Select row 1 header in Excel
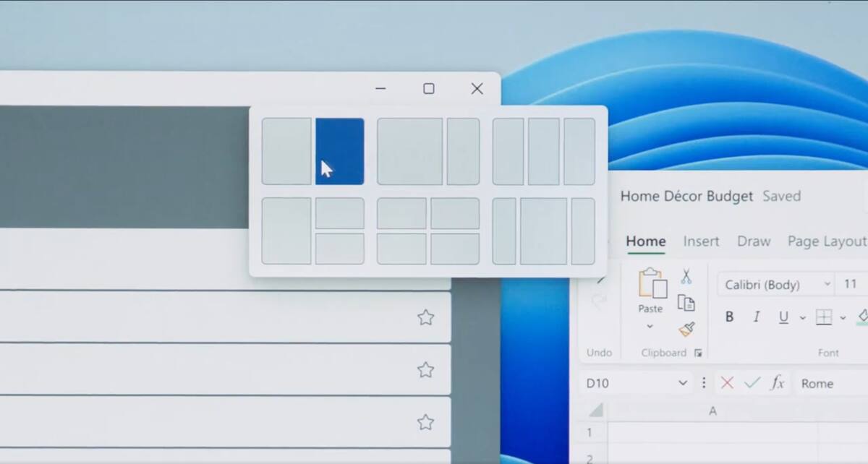 click(590, 432)
